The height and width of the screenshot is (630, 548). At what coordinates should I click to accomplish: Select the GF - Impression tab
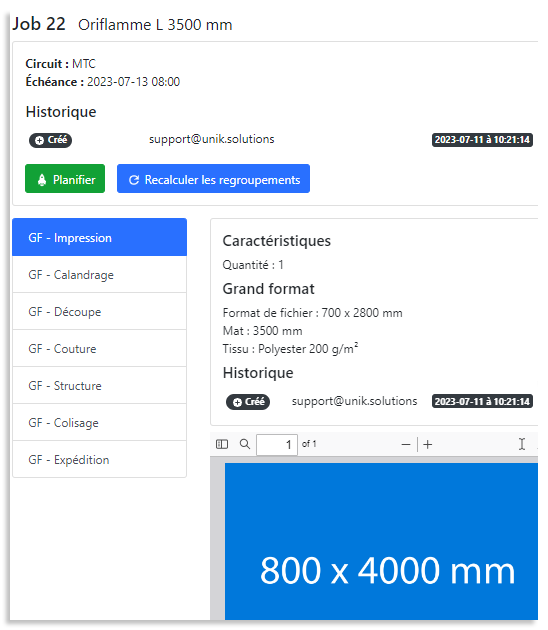[100, 237]
